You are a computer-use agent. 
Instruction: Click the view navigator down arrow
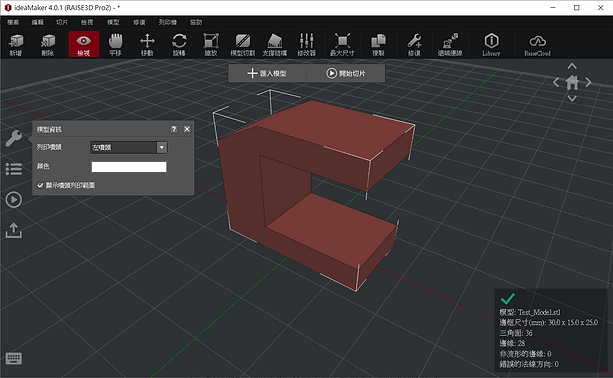pos(572,99)
